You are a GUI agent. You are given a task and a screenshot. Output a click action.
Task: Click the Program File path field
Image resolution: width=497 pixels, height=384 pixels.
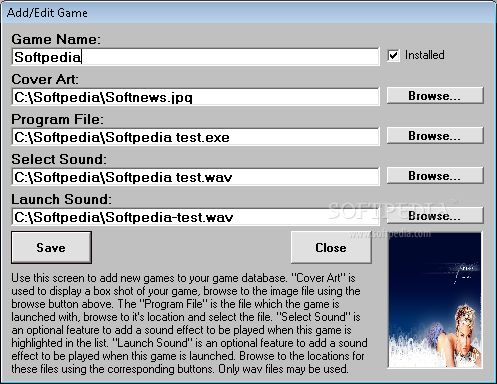tap(195, 137)
